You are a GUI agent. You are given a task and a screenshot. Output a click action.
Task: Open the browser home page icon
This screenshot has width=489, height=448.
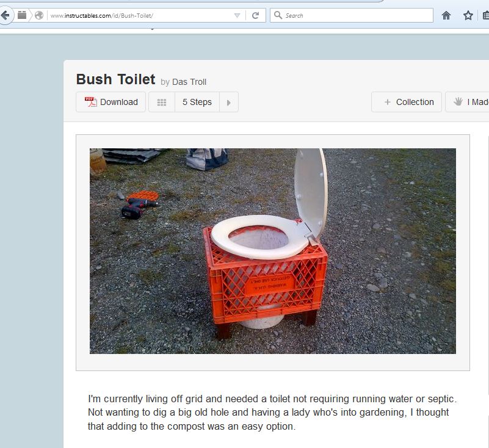(446, 15)
